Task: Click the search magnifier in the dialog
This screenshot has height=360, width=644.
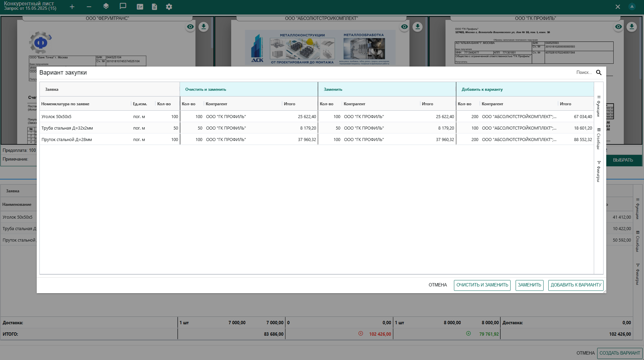Action: point(599,73)
